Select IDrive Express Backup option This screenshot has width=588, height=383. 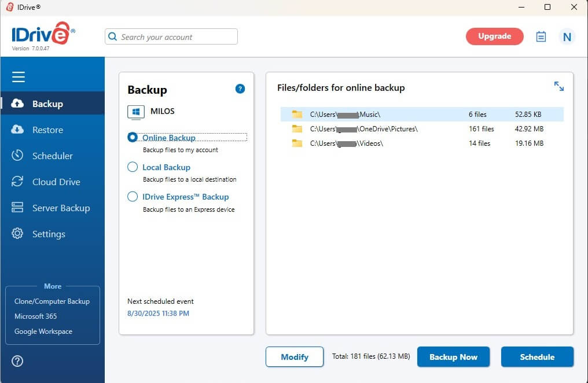[x=133, y=197]
